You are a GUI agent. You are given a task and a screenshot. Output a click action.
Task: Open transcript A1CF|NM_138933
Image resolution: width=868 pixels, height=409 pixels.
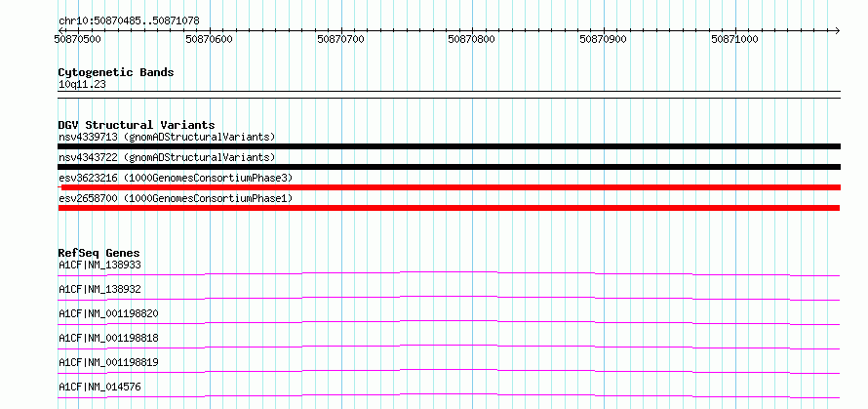click(x=99, y=265)
